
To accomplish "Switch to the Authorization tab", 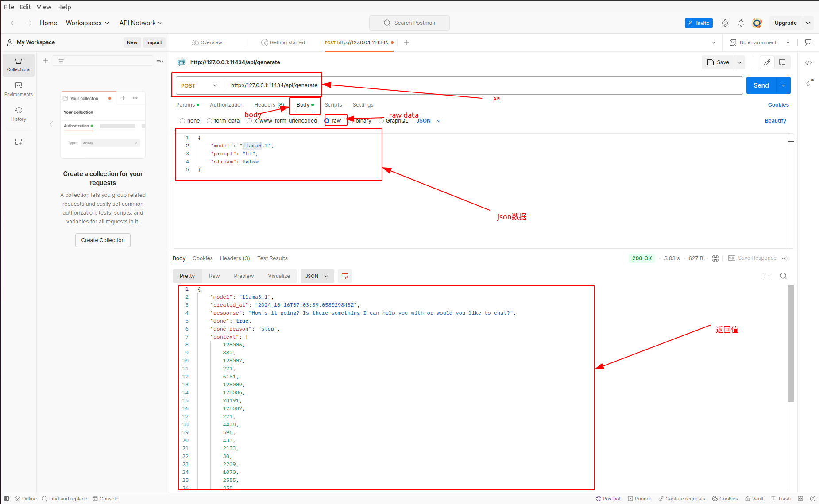I will tap(227, 105).
